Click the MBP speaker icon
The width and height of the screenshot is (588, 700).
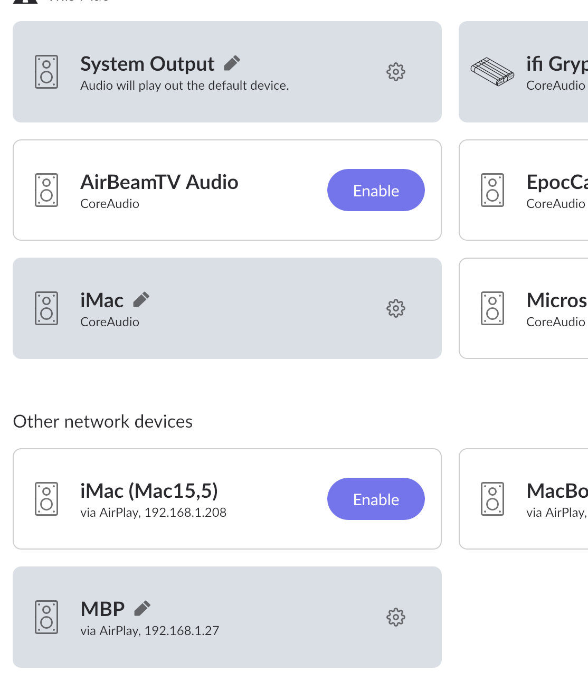pyautogui.click(x=46, y=617)
